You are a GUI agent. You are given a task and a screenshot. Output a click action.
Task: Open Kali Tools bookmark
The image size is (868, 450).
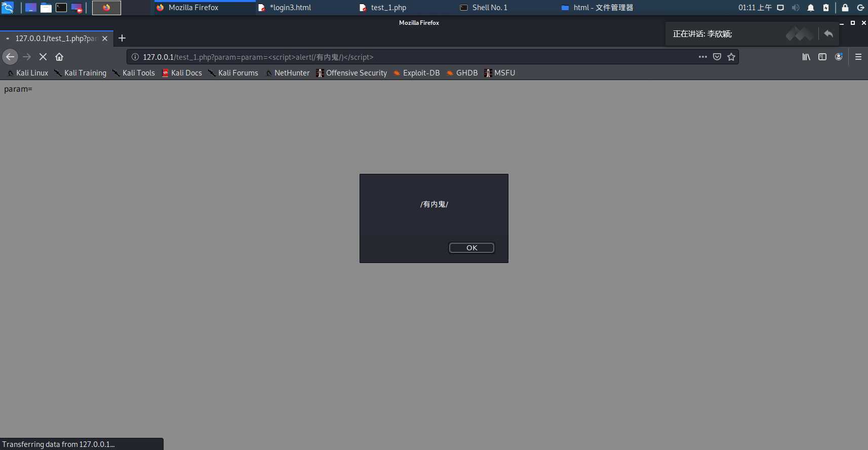coord(134,73)
